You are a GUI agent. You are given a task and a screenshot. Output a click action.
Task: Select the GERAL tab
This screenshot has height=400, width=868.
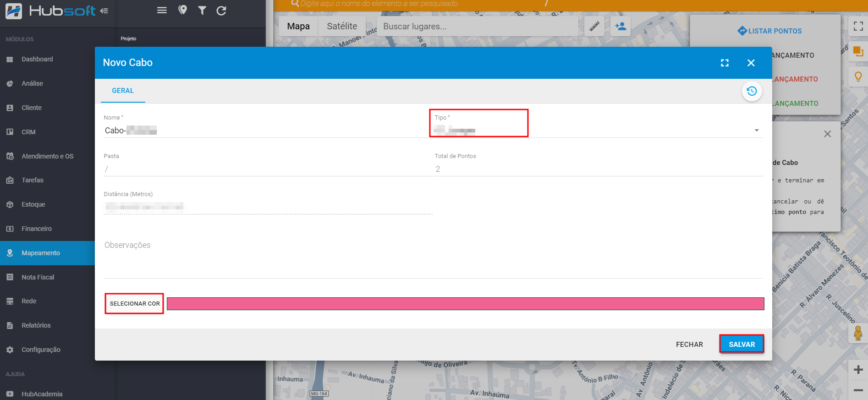[x=123, y=91]
